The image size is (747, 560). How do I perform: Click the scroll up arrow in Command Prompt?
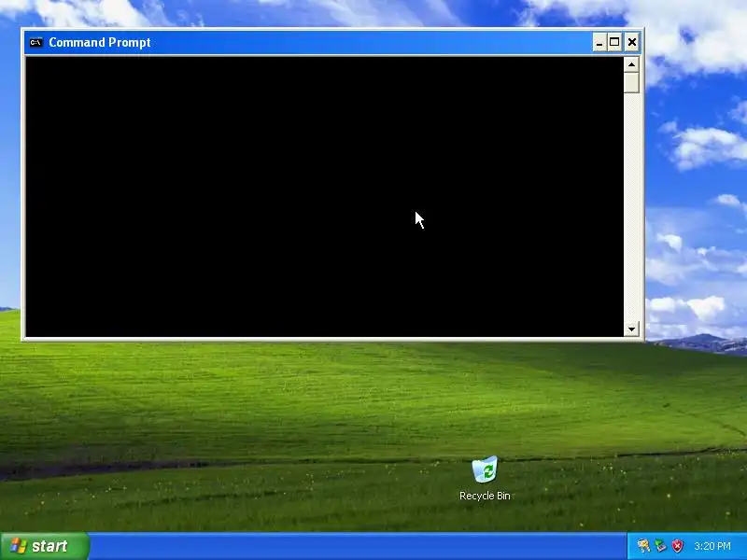pos(632,64)
